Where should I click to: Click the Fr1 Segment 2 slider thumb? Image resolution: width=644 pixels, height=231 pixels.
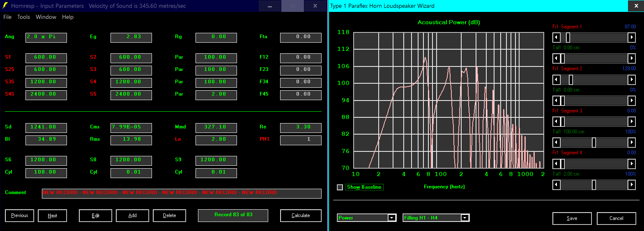571,80
